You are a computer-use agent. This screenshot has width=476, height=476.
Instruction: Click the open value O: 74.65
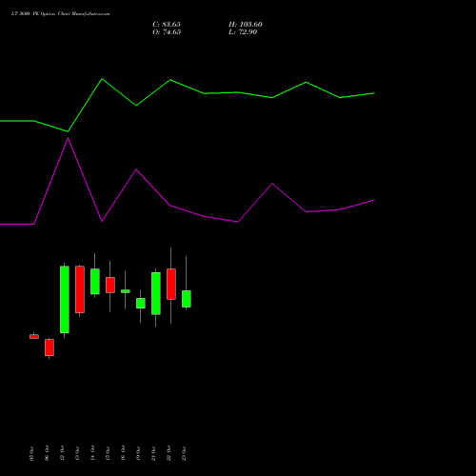point(167,32)
